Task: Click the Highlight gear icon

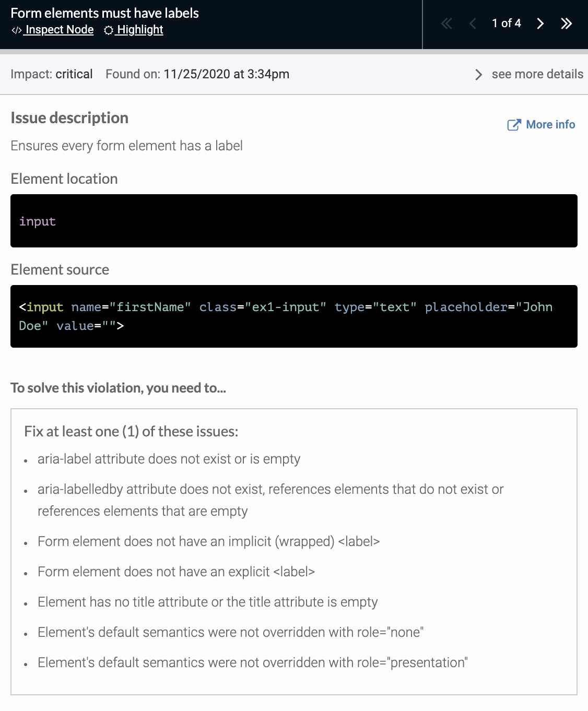Action: coord(108,30)
